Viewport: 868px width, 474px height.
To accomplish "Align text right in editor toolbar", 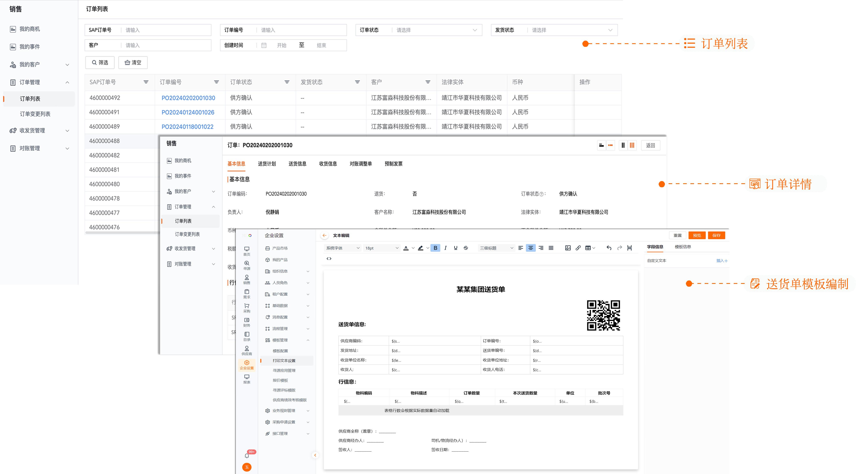I will click(541, 248).
